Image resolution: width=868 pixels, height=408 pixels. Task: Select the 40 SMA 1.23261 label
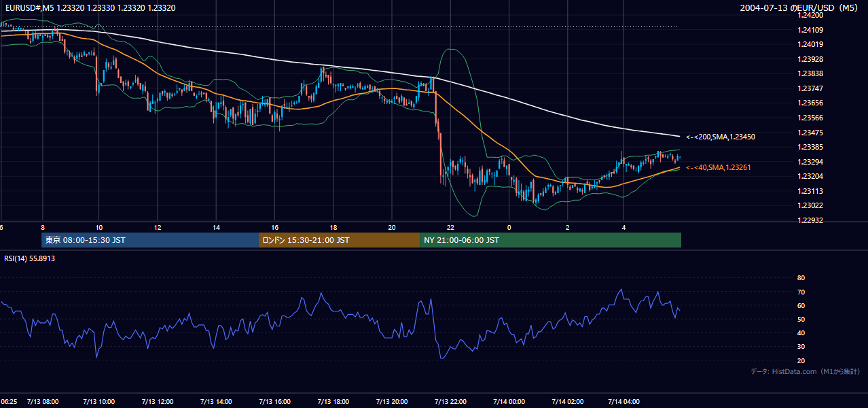click(x=719, y=167)
